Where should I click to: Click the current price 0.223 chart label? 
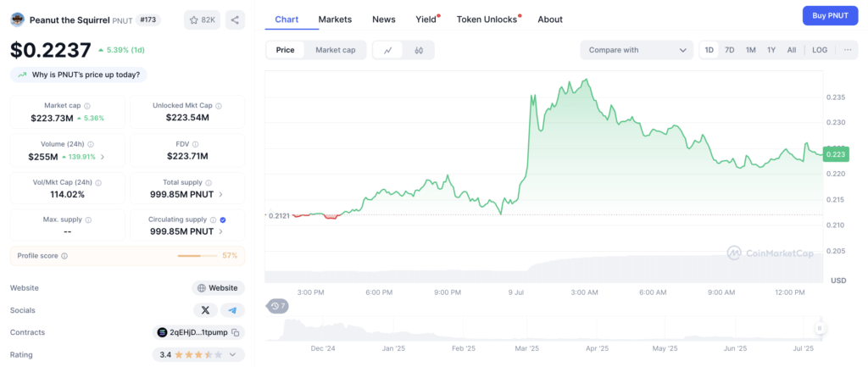836,154
